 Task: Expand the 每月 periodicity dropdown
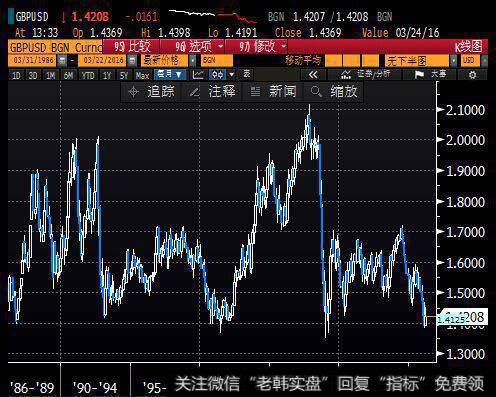tap(170, 74)
